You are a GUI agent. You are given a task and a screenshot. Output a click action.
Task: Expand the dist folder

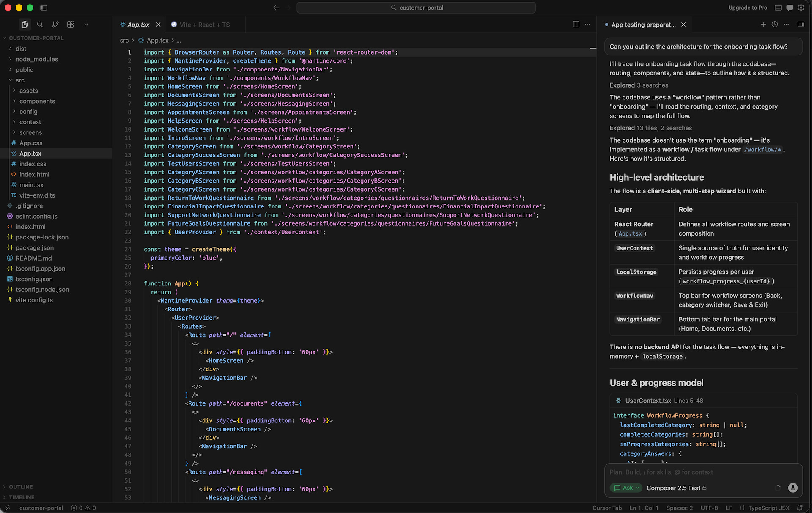(21, 49)
